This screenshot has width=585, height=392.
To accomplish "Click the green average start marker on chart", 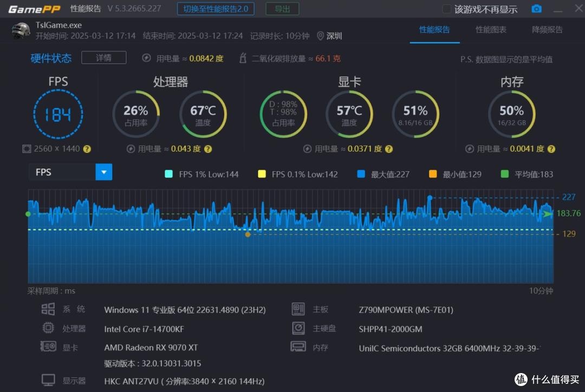I will 28,214.
